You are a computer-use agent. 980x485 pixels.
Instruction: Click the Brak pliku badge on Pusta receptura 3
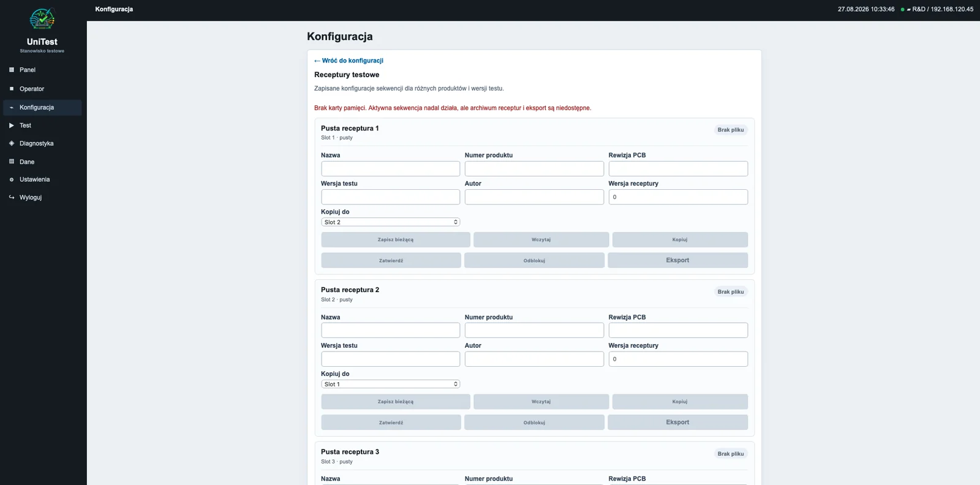click(731, 454)
